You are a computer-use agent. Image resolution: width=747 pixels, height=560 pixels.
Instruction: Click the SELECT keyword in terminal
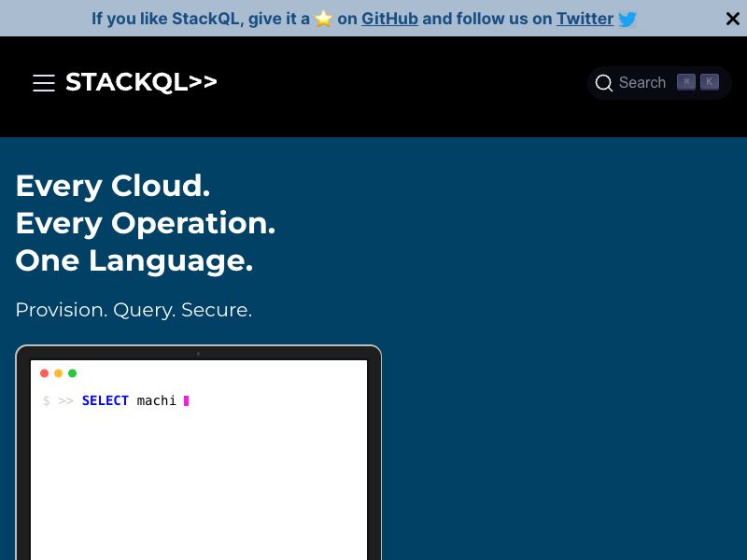point(106,400)
